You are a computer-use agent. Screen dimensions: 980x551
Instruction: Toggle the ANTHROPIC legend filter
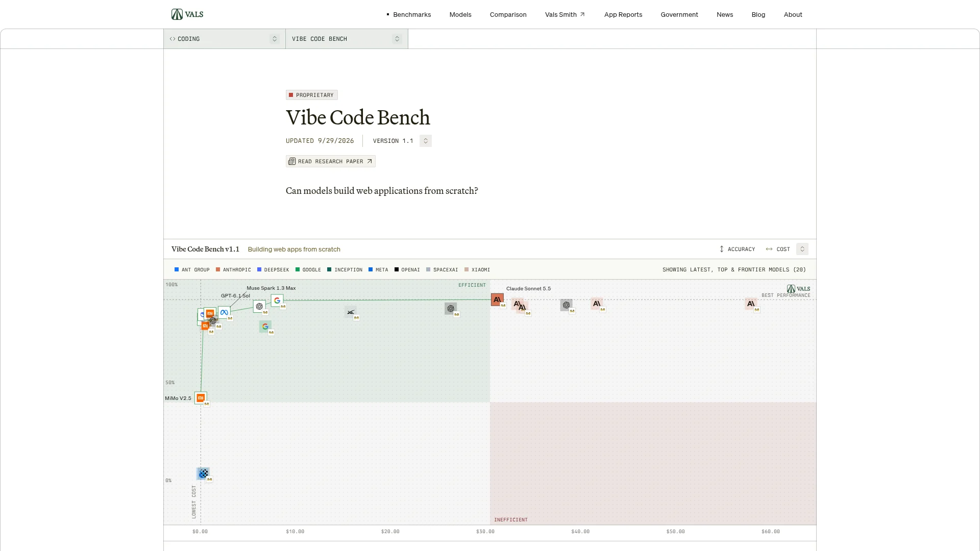[x=233, y=269]
